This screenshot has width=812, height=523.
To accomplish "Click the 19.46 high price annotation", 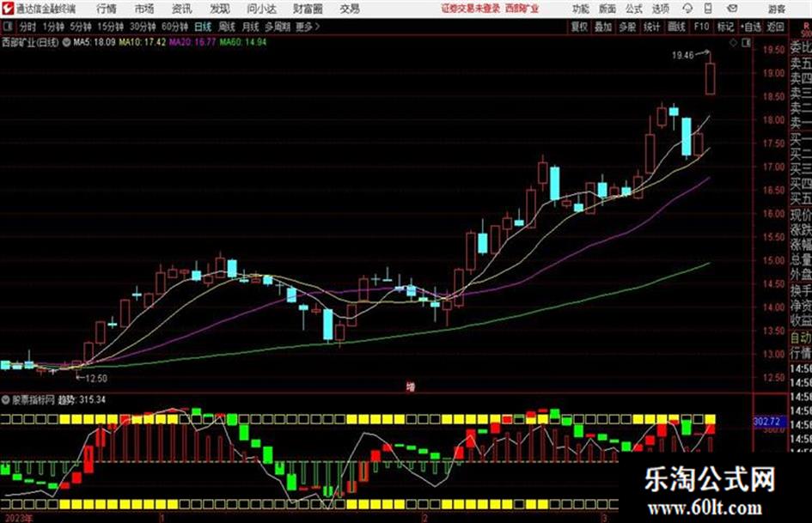I will (682, 55).
